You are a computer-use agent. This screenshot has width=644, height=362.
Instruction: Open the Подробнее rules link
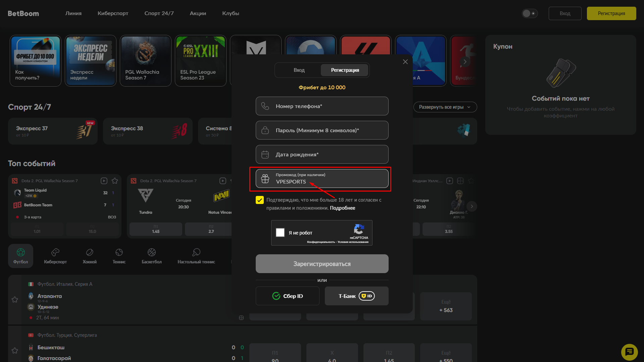pyautogui.click(x=342, y=208)
